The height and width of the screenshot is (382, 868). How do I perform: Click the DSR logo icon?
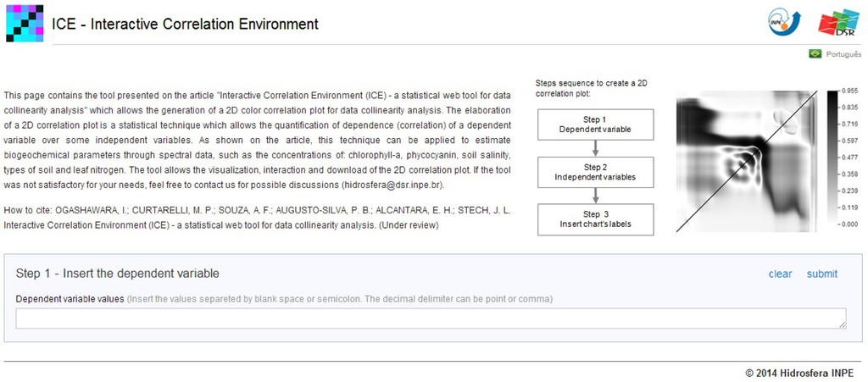click(x=837, y=23)
